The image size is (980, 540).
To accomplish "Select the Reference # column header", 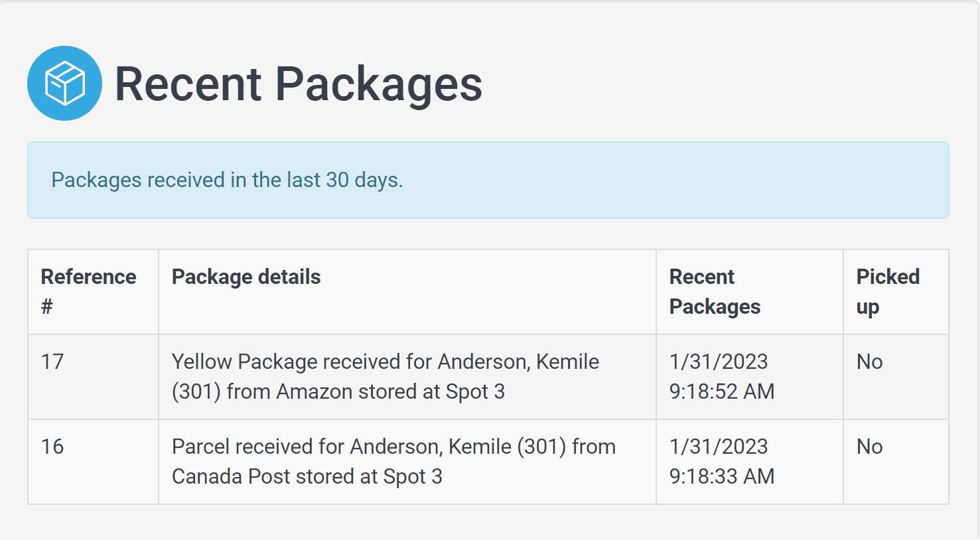I will 93,292.
